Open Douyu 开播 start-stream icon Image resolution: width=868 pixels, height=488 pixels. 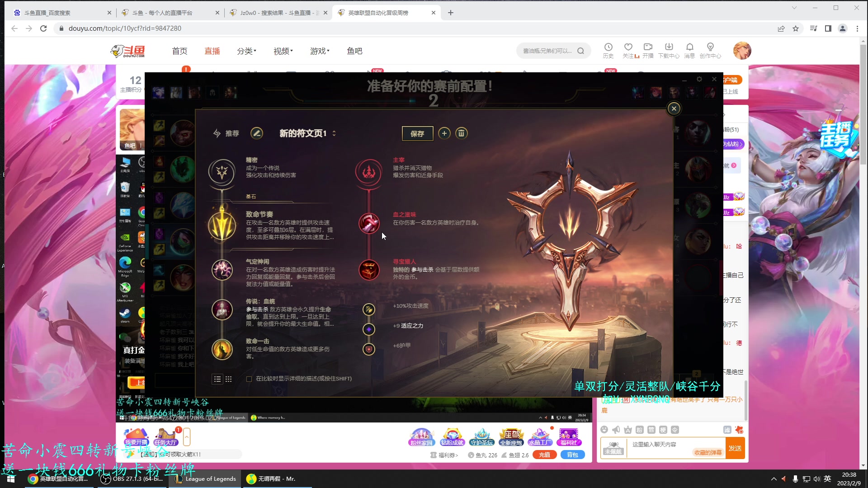(648, 51)
